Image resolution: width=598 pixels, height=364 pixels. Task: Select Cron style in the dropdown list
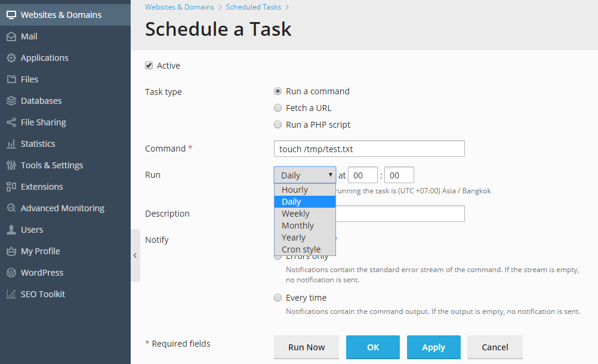tap(301, 249)
